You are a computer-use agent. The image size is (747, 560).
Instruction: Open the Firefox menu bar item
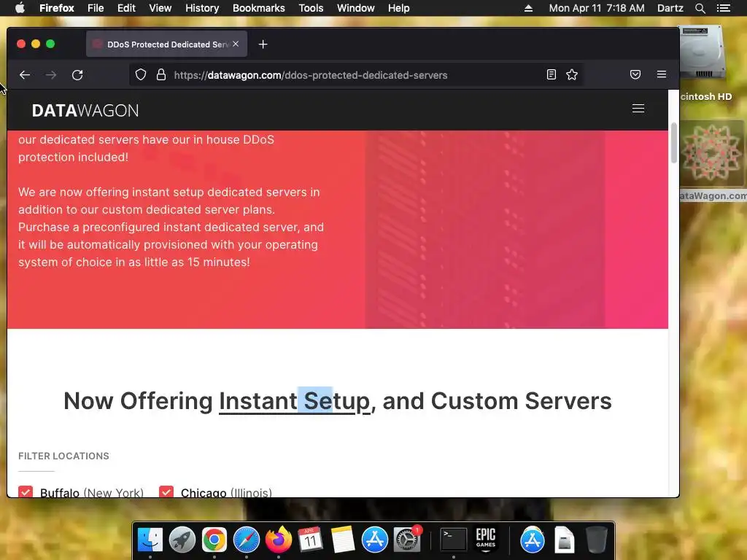[57, 8]
